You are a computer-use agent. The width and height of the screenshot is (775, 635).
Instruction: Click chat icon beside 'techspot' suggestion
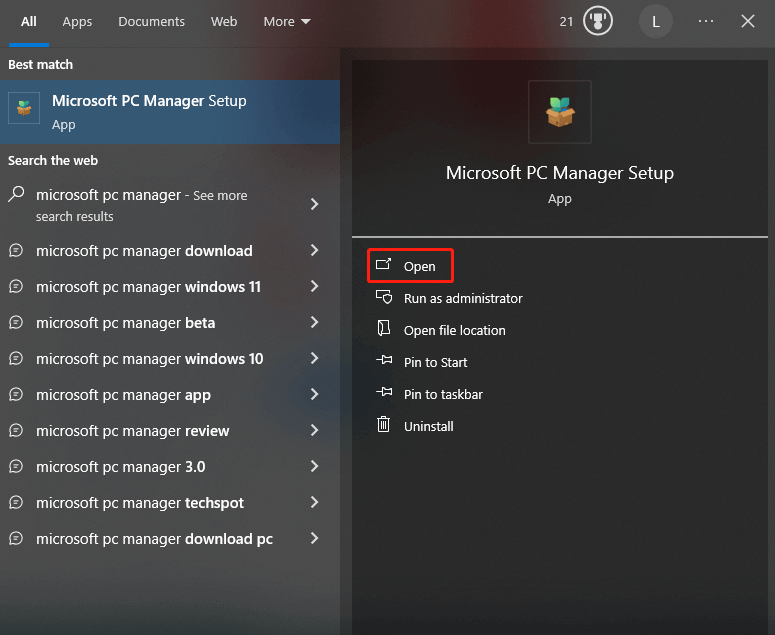pos(16,503)
